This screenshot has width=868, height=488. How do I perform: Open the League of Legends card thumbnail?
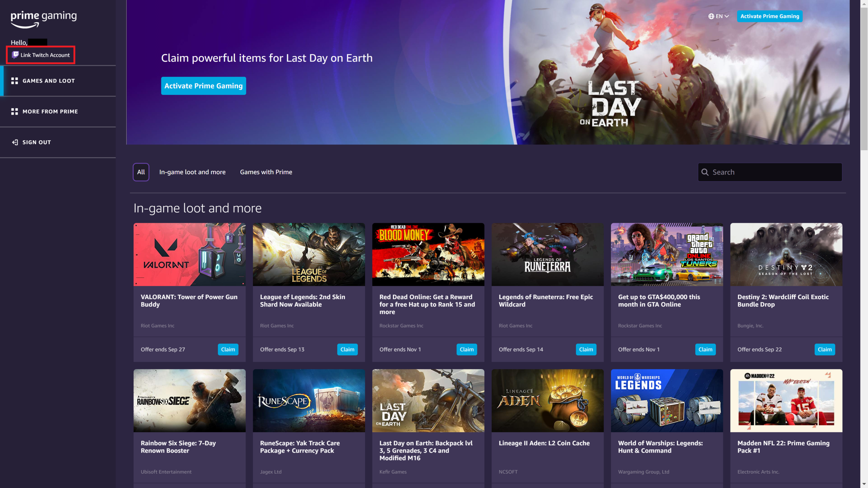click(x=309, y=254)
